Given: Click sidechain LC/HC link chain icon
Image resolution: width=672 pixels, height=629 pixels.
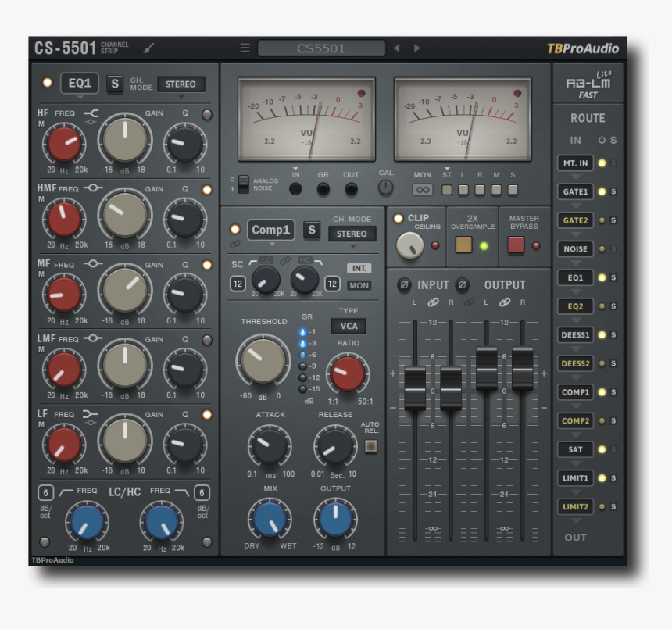Looking at the screenshot, I should coord(285,260).
